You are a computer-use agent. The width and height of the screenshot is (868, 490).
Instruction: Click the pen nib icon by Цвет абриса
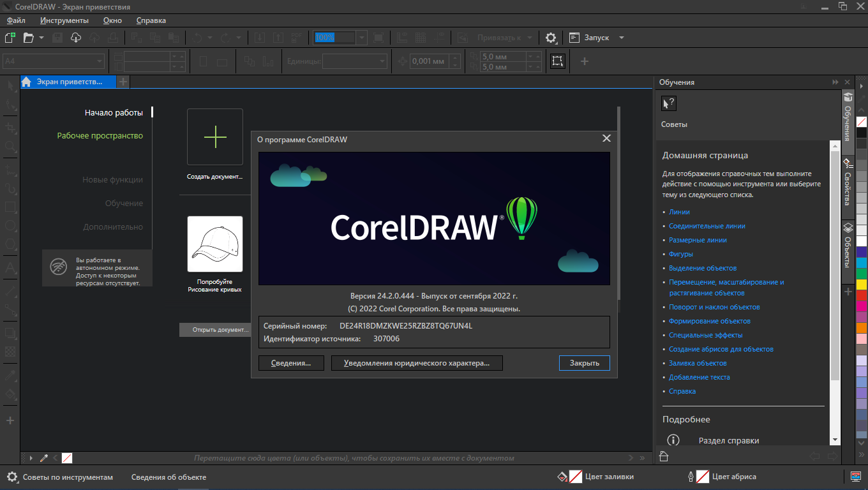pyautogui.click(x=691, y=477)
